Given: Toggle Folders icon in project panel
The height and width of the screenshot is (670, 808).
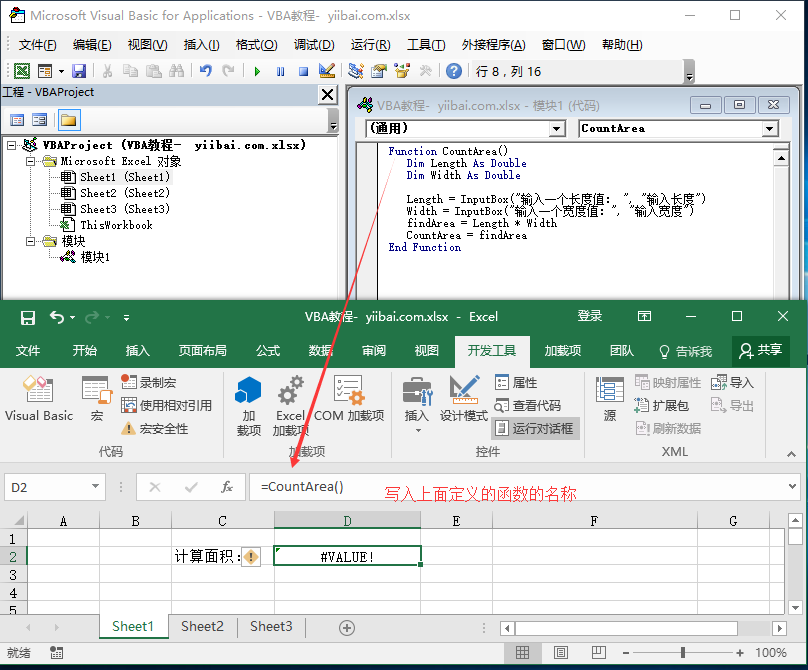Looking at the screenshot, I should click(69, 120).
